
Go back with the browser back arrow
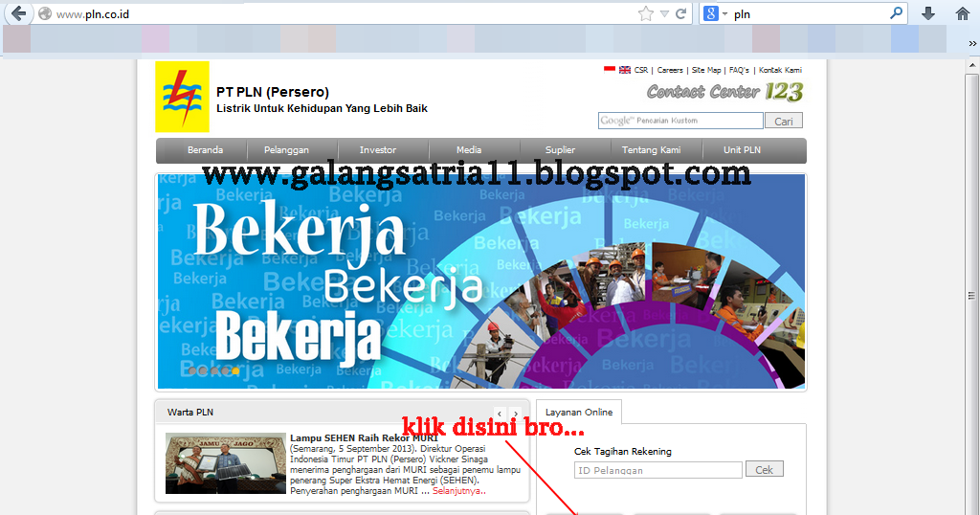[19, 13]
